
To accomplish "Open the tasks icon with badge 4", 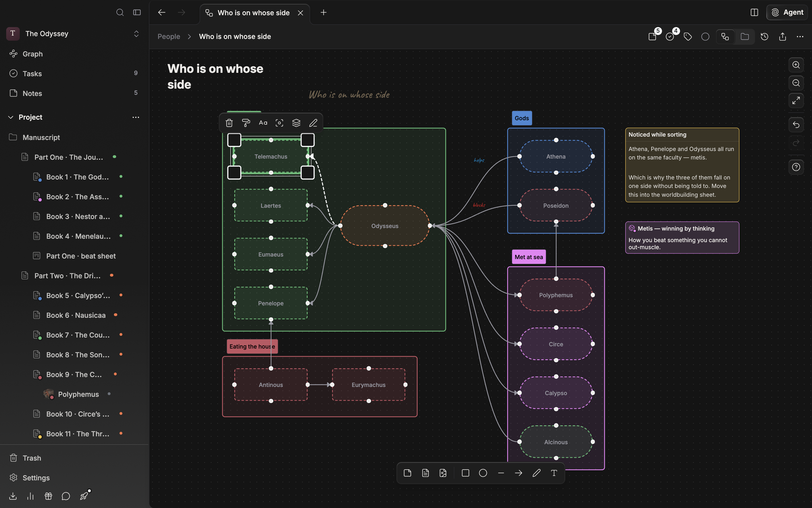I will [670, 36].
